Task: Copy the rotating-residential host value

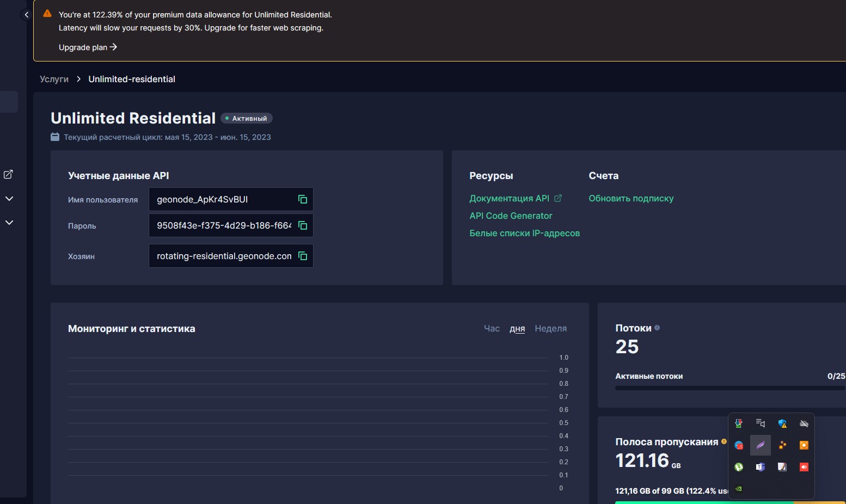Action: [303, 256]
